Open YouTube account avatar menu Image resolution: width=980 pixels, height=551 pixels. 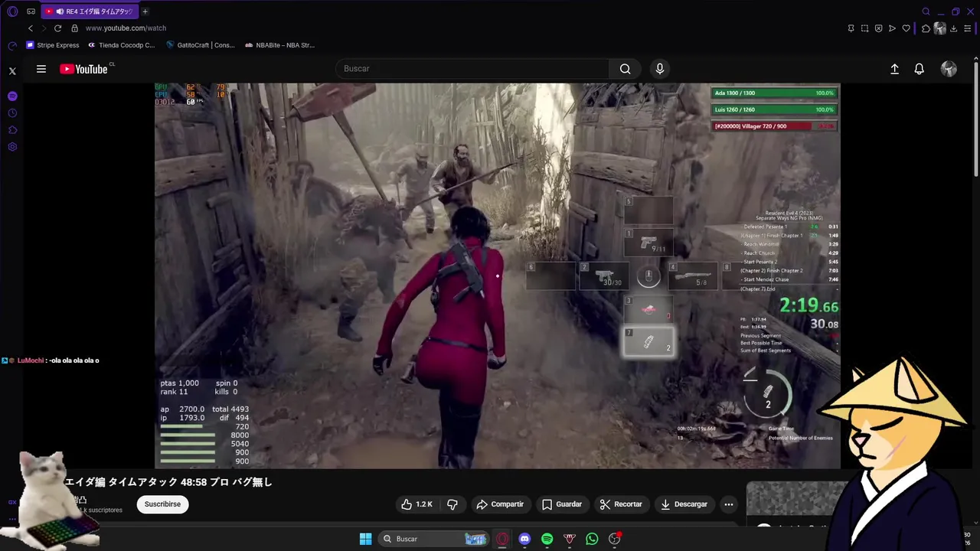tap(949, 69)
